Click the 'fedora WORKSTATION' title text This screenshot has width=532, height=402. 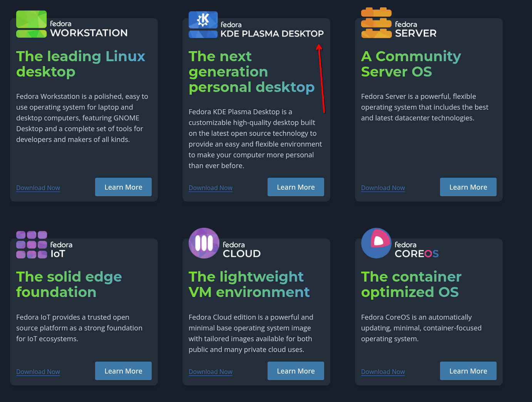tap(89, 29)
